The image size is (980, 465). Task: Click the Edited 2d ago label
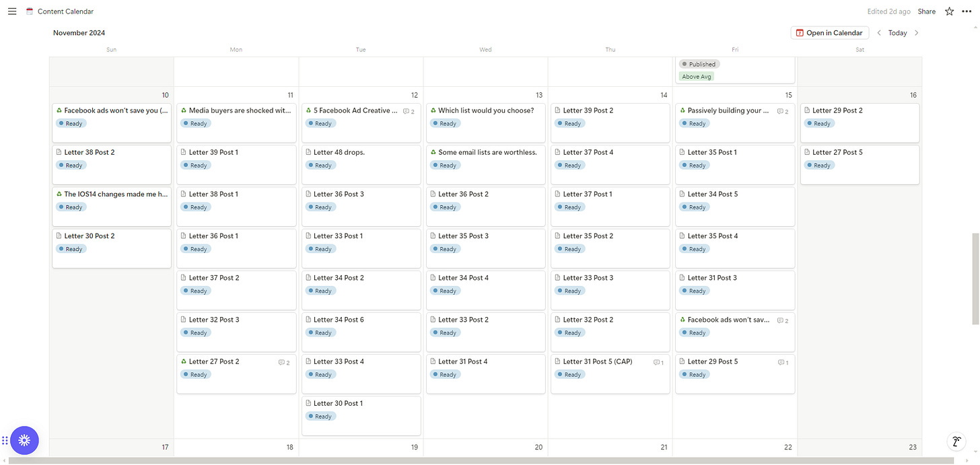coord(888,11)
